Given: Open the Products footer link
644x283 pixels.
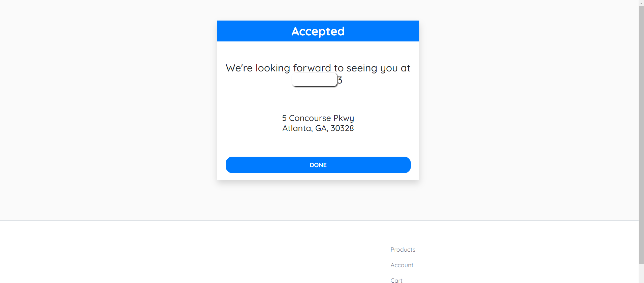Looking at the screenshot, I should point(403,250).
